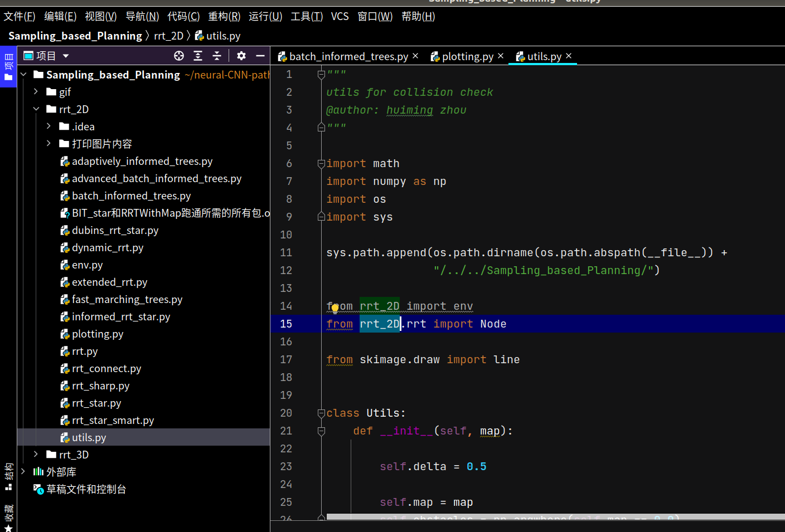Select extended_rrt.py file

[x=104, y=282]
